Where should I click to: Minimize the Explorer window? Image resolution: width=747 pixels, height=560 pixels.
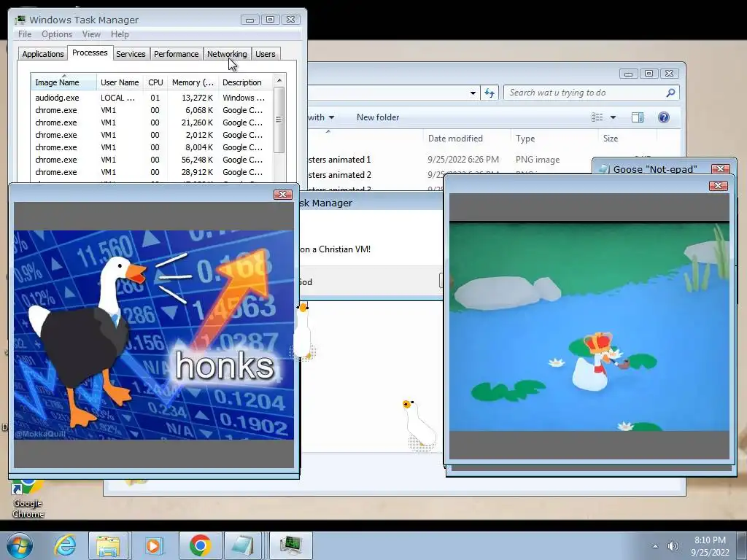tap(628, 74)
